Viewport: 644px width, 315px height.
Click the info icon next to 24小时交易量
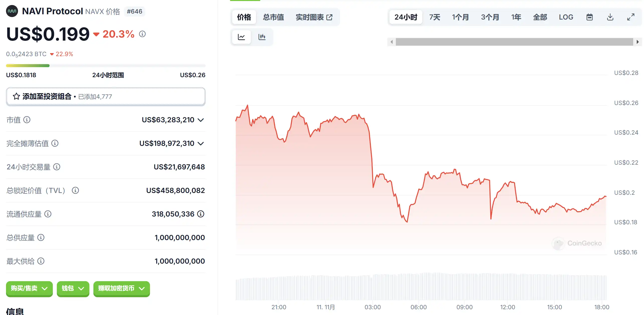(x=57, y=167)
